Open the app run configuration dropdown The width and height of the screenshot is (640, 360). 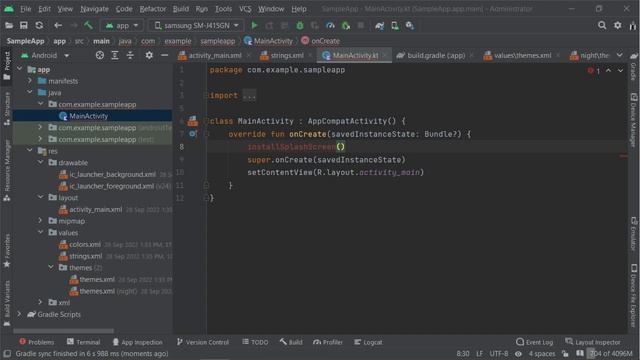pyautogui.click(x=122, y=25)
